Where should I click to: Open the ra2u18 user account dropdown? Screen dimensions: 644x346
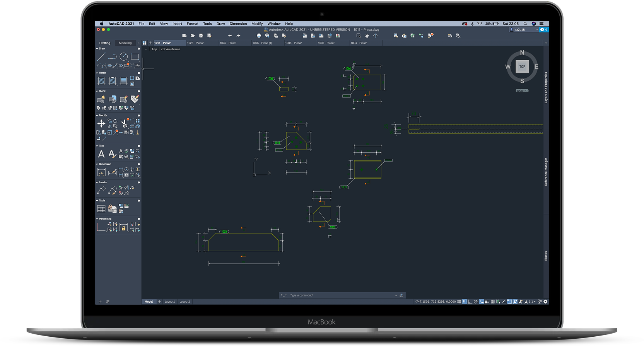coord(524,30)
